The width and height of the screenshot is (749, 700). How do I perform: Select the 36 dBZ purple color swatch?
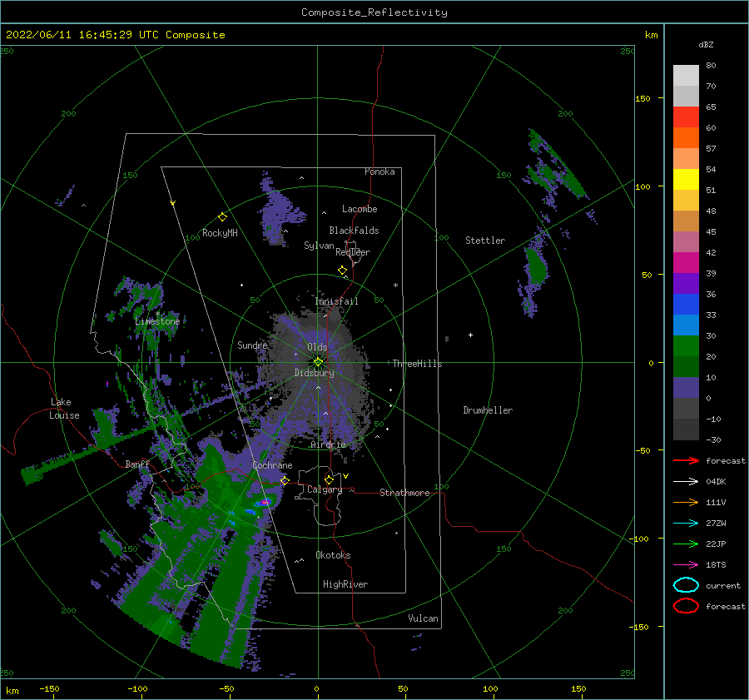click(x=686, y=283)
